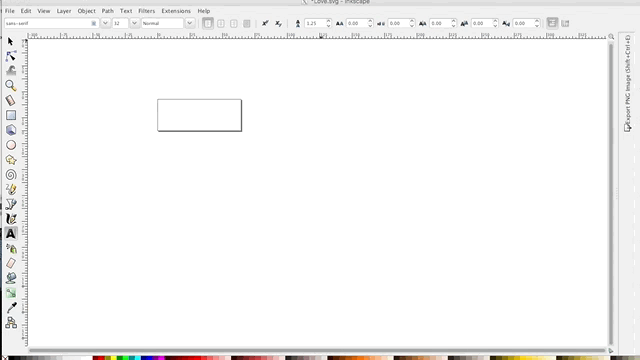Toggle horizontal text orientation
640x360 pixels.
(552, 23)
